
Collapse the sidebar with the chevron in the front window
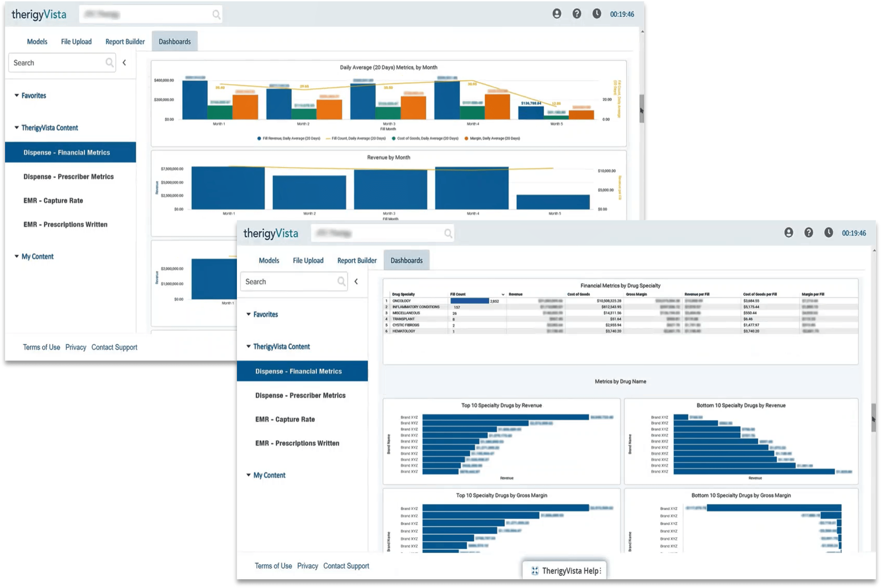(x=356, y=281)
